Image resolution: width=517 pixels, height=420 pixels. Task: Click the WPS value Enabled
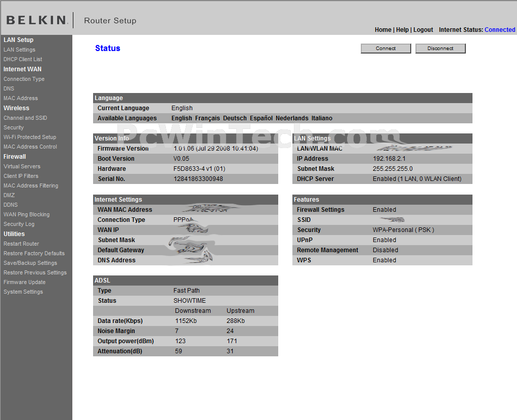[384, 260]
